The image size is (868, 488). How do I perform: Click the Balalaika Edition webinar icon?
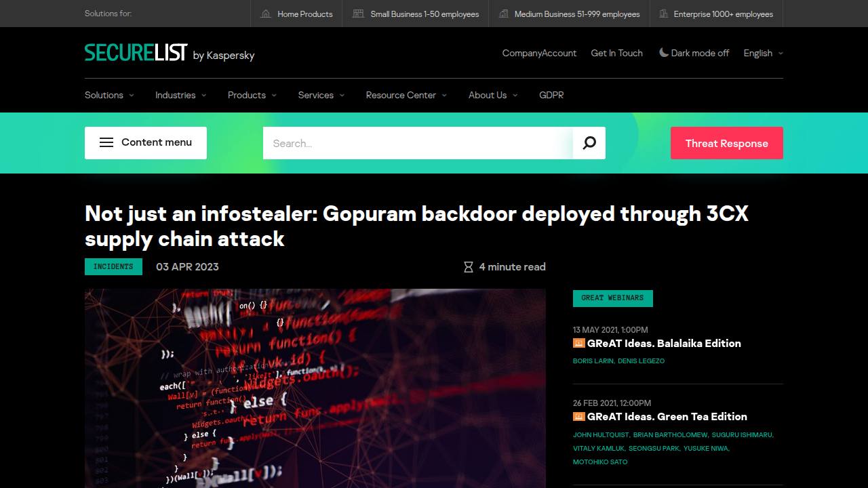point(578,343)
